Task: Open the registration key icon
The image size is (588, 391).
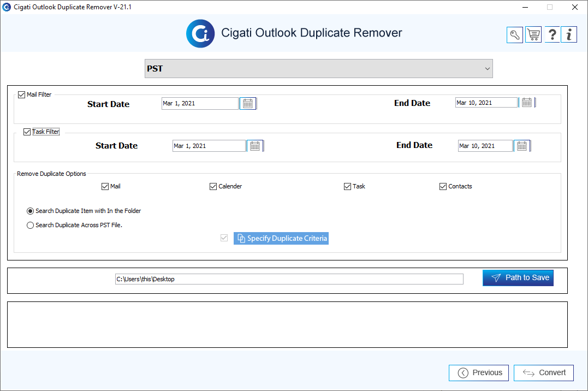Action: click(514, 35)
